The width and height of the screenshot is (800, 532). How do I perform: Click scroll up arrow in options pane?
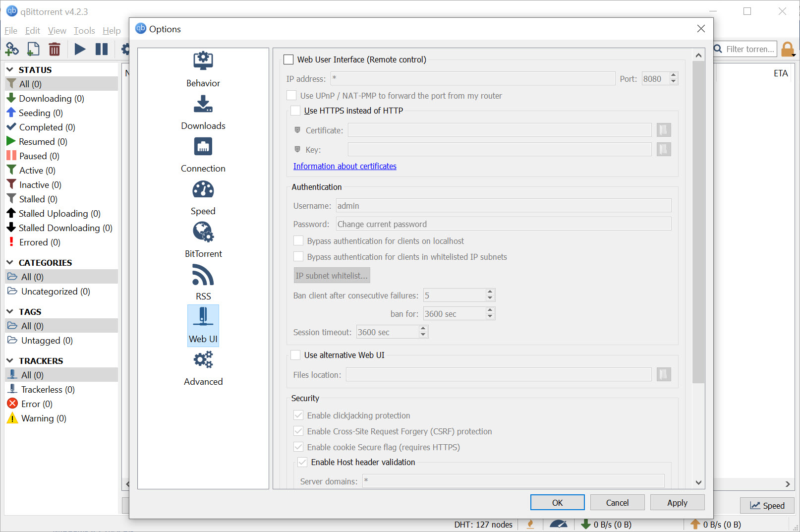tap(698, 55)
